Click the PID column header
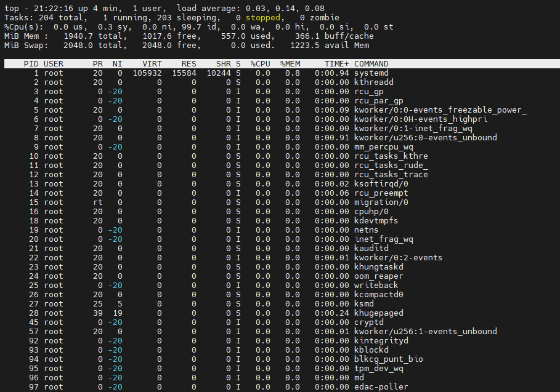The width and height of the screenshot is (560, 392). point(31,64)
